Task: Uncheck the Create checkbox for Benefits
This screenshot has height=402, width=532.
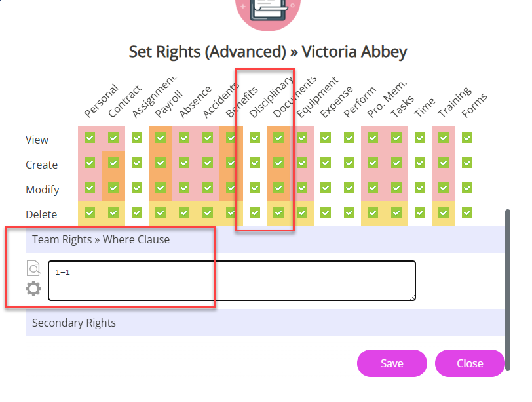Action: tap(231, 163)
